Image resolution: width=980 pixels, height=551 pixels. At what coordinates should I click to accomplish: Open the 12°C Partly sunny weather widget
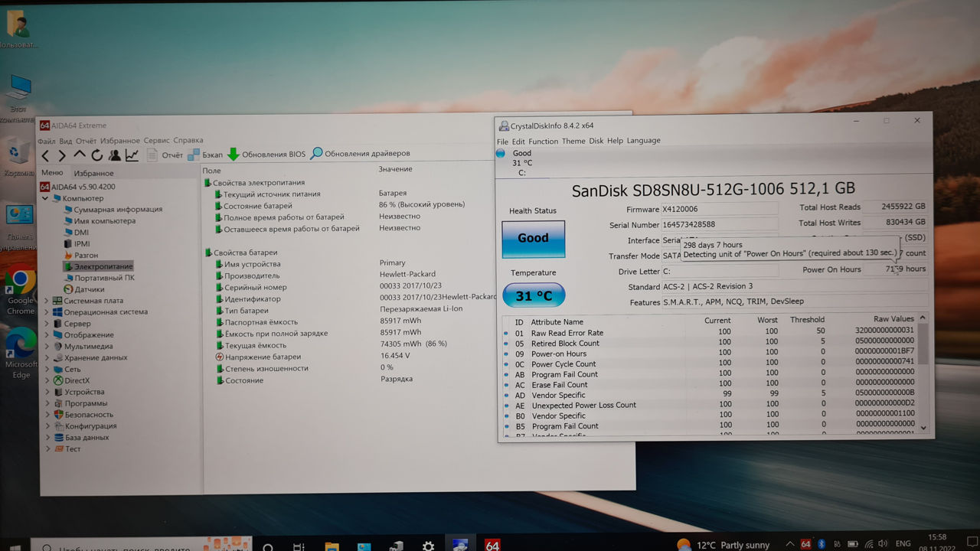[x=724, y=545]
